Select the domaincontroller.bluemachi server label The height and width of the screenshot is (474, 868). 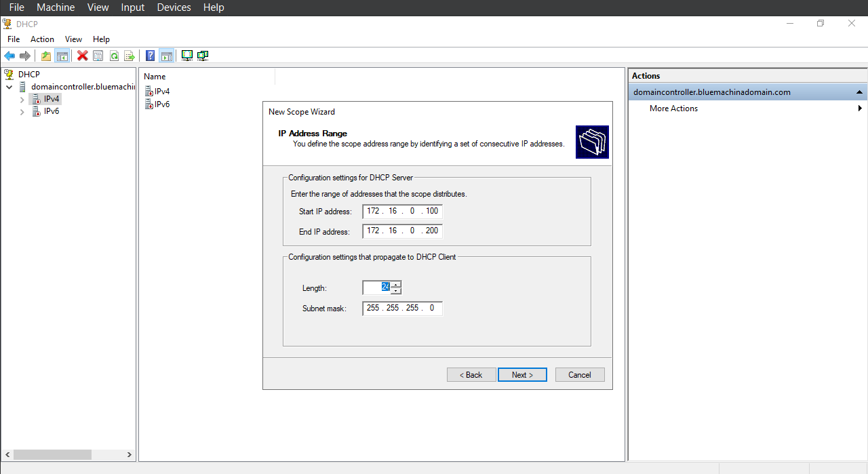point(83,87)
